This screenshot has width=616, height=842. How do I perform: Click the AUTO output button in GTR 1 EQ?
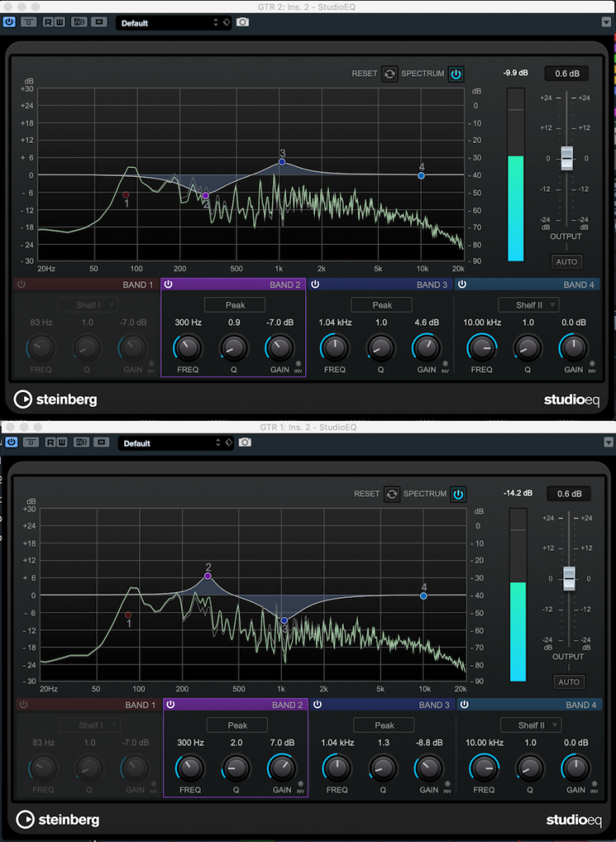coord(569,682)
